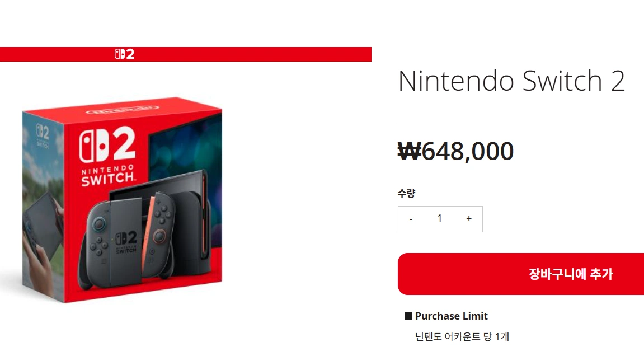Click the ₩648,000 price text
The image size is (644, 356).
[x=455, y=151]
